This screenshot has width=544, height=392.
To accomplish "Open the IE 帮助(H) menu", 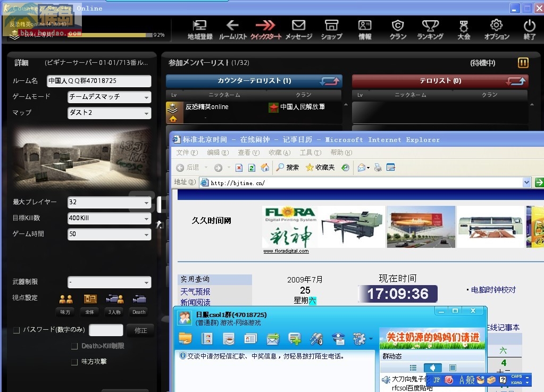I will click(341, 153).
